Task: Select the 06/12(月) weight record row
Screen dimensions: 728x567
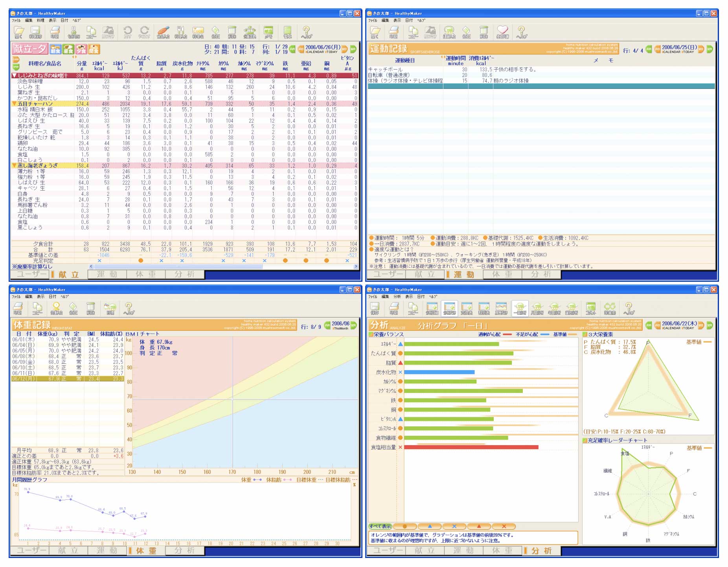Action: coord(68,379)
